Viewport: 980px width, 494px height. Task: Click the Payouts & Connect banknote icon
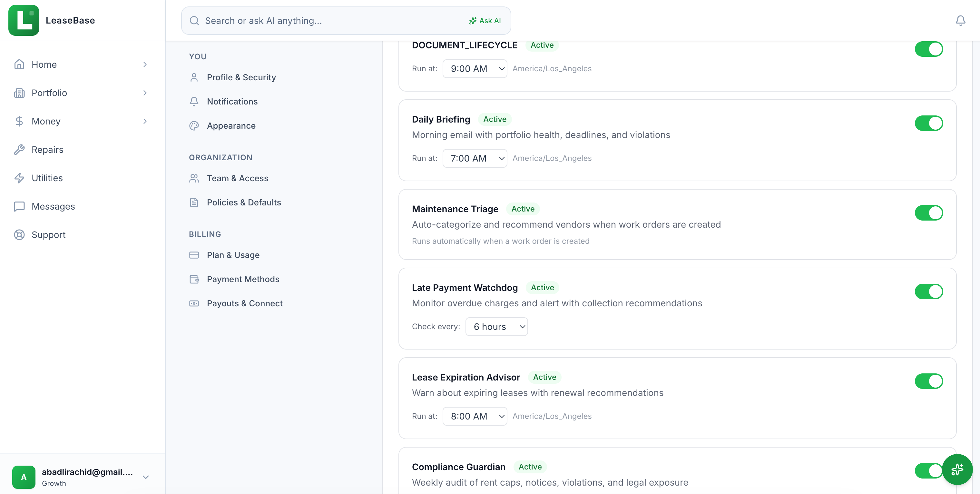(194, 304)
